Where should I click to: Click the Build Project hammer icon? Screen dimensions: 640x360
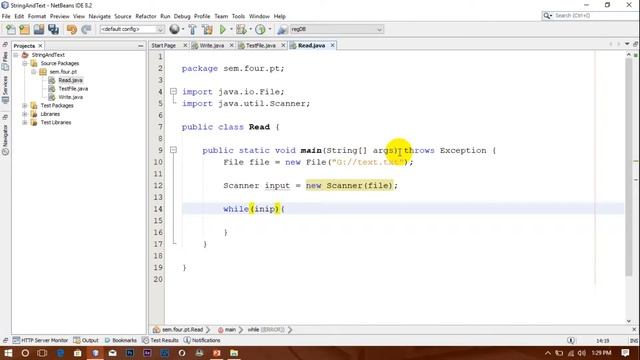coord(192,29)
